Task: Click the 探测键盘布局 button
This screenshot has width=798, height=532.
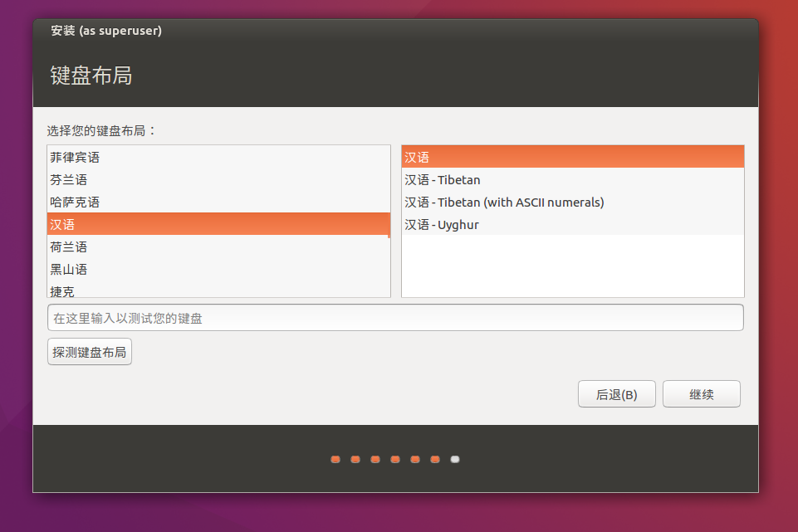Action: (x=90, y=352)
